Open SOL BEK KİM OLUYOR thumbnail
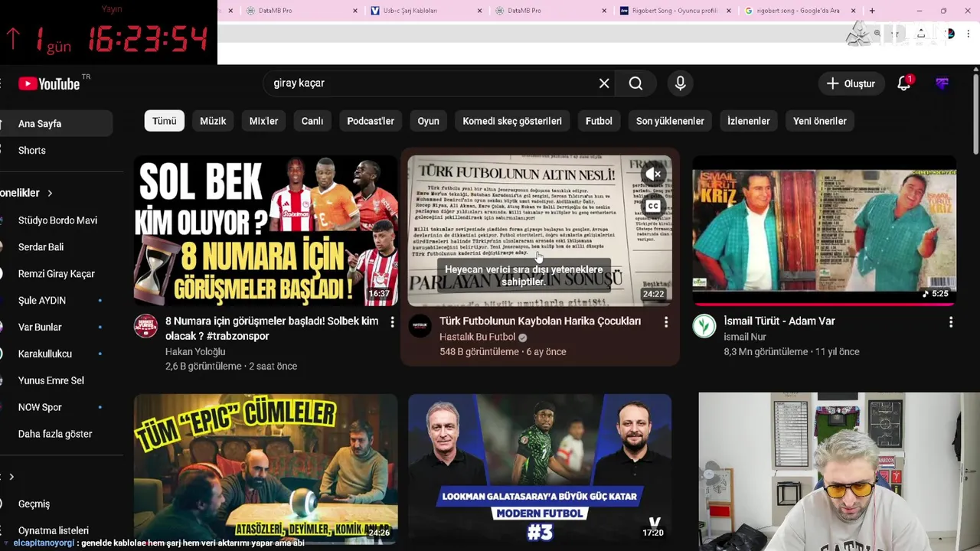This screenshot has height=551, width=980. click(266, 230)
